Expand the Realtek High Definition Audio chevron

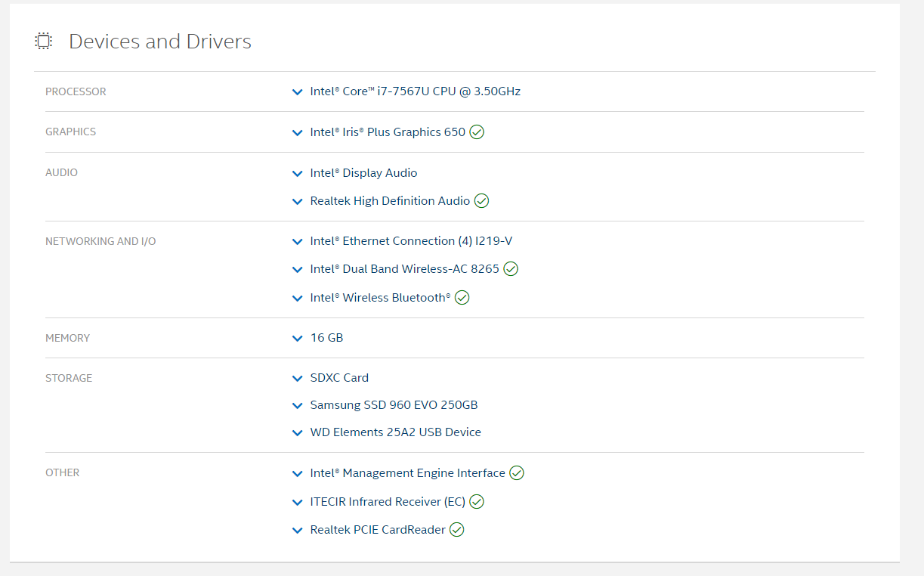[297, 202]
